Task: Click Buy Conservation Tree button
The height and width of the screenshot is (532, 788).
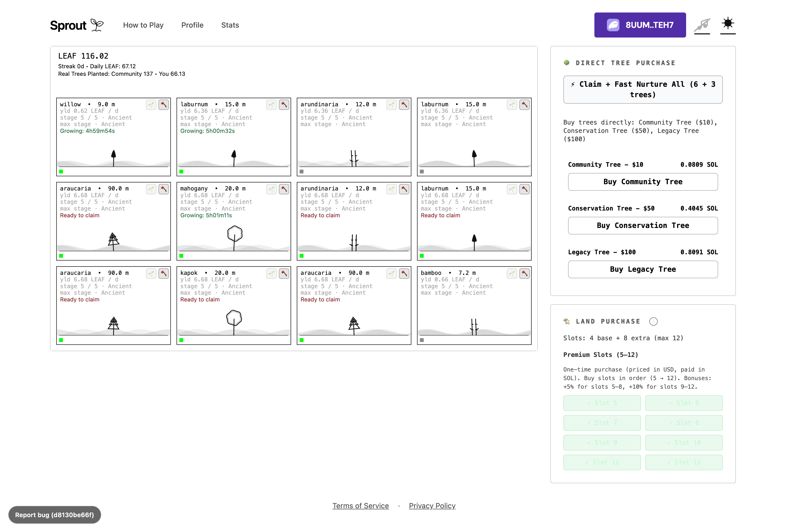Action: click(x=643, y=225)
